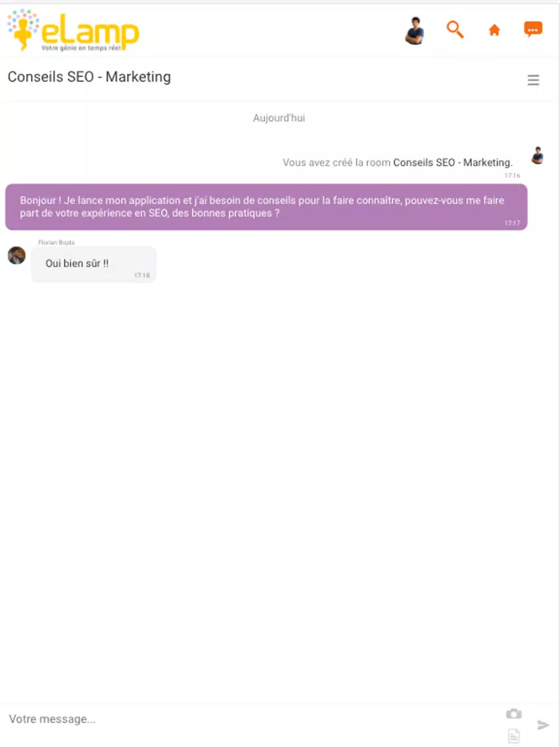Click the 'Florian Bojda' sender name
The height and width of the screenshot is (747, 560).
pyautogui.click(x=56, y=243)
